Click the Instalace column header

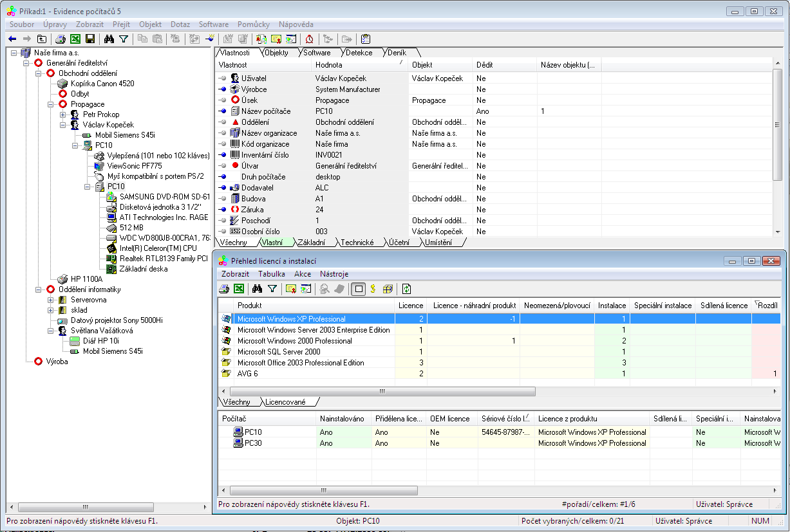pyautogui.click(x=612, y=305)
